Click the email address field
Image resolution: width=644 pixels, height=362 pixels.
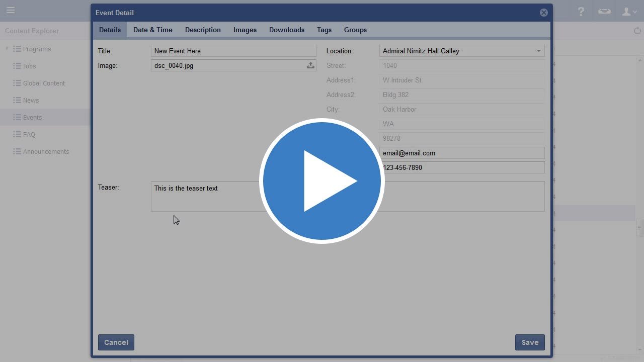461,153
